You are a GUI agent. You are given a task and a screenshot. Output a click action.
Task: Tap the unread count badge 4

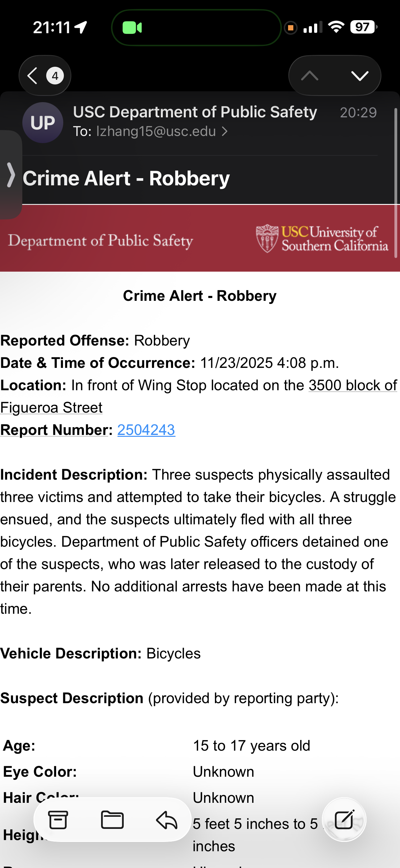(x=55, y=76)
